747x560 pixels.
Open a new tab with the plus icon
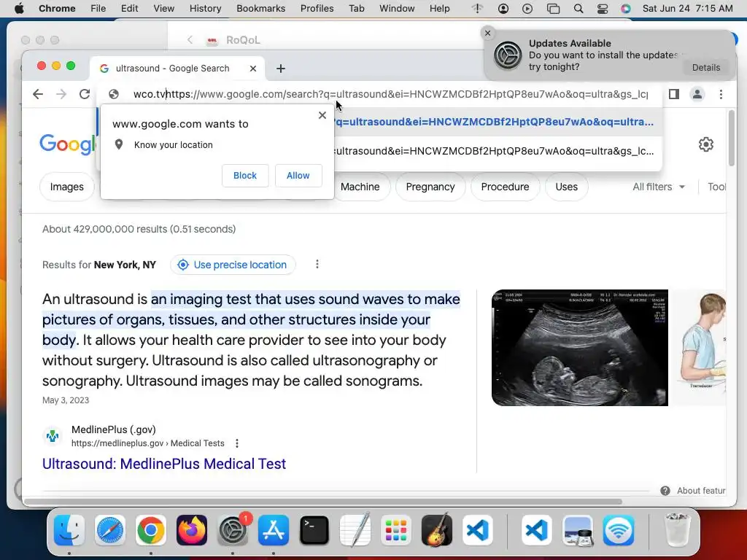[281, 69]
